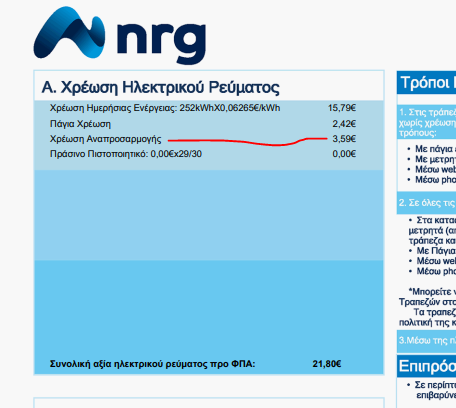This screenshot has width=456, height=408.
Task: Click the 'Χρέωση Αναπροσαρμογής' label
Action: [x=105, y=139]
